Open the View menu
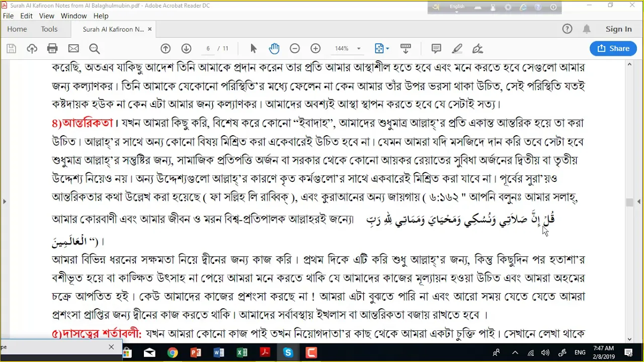This screenshot has width=644, height=362. (47, 16)
